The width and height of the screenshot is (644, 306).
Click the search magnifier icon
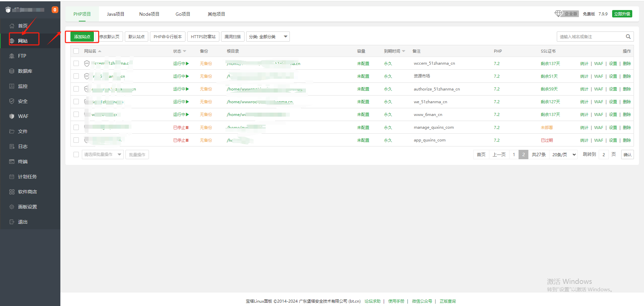pos(628,37)
